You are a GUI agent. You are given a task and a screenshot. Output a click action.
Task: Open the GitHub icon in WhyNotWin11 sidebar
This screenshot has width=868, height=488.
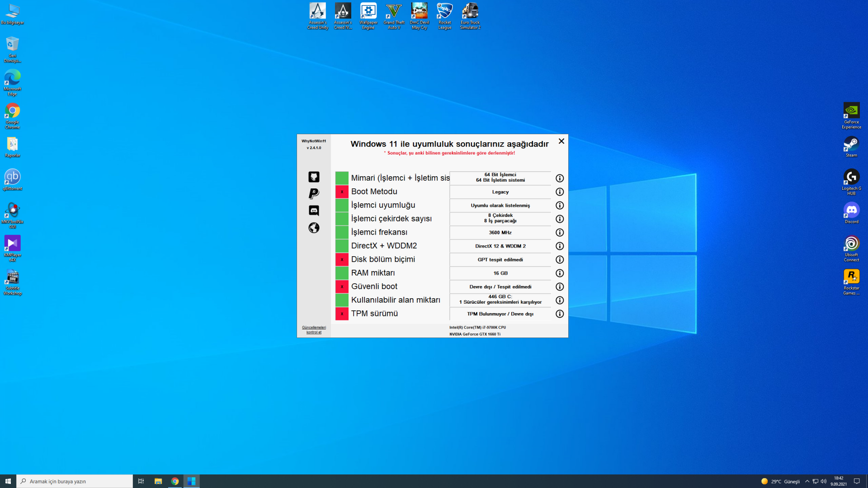(x=314, y=177)
